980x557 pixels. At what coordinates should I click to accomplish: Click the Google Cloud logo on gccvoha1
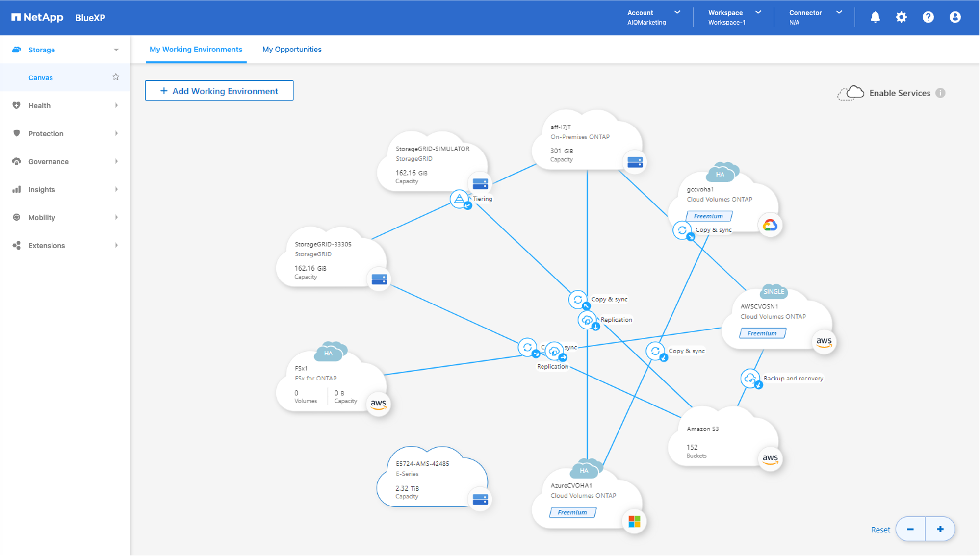click(770, 225)
